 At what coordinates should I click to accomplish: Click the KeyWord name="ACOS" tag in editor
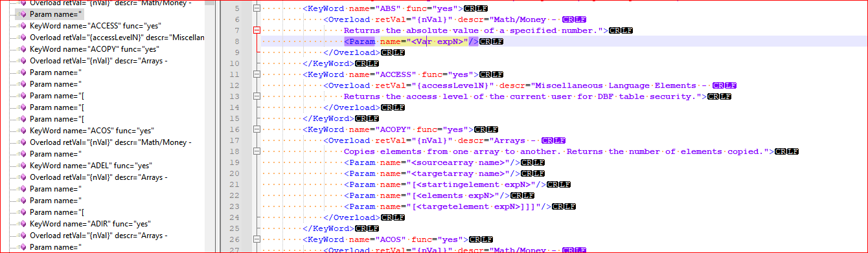coord(385,239)
